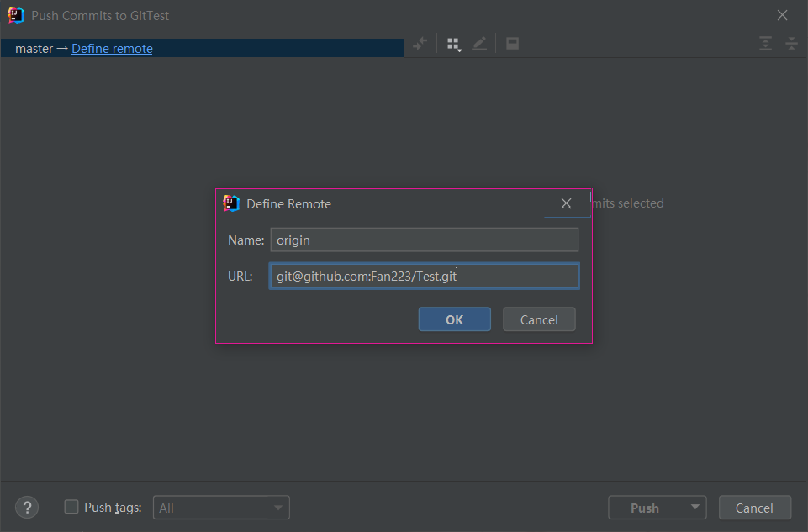Close the Push Commits to GitTest window
Viewport: 808px width, 532px height.
click(782, 15)
